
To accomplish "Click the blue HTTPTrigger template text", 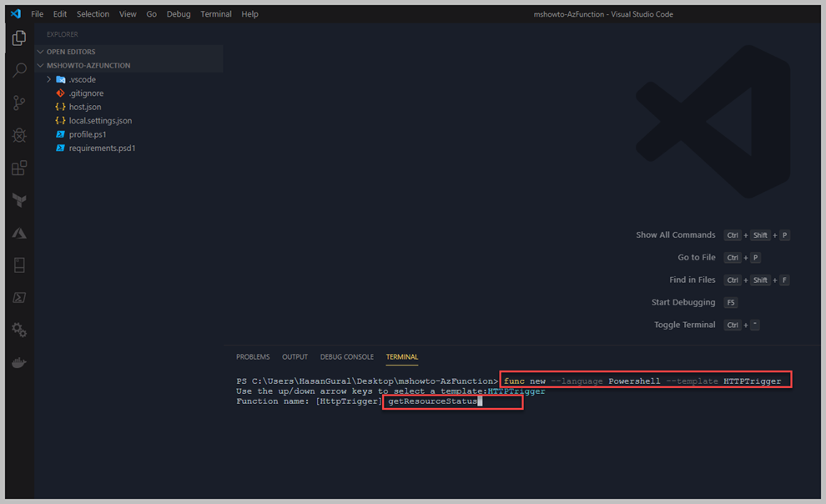I will pyautogui.click(x=516, y=391).
